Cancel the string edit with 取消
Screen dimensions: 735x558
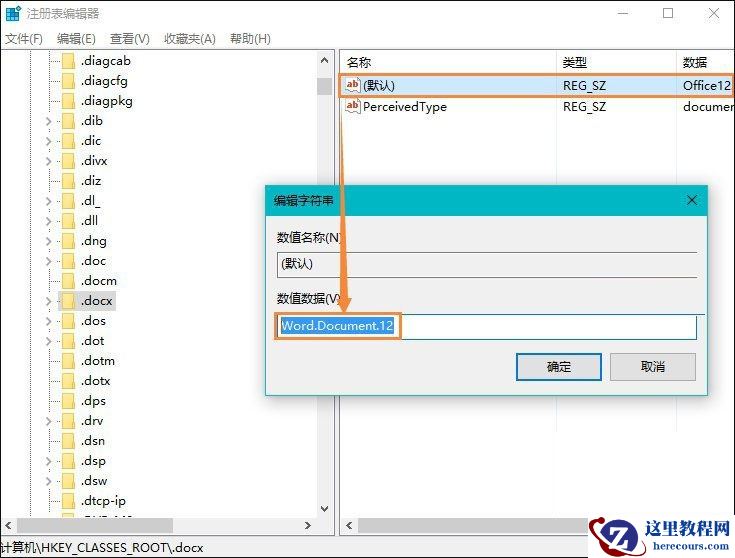(x=652, y=367)
